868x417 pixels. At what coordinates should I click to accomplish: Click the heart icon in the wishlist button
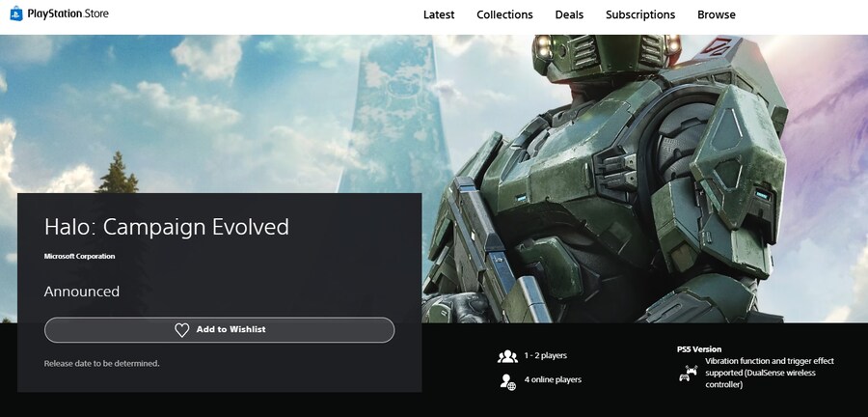pyautogui.click(x=181, y=330)
